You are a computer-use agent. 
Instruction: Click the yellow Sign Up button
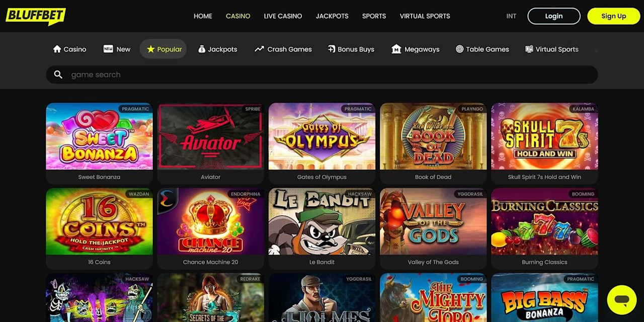tap(613, 16)
